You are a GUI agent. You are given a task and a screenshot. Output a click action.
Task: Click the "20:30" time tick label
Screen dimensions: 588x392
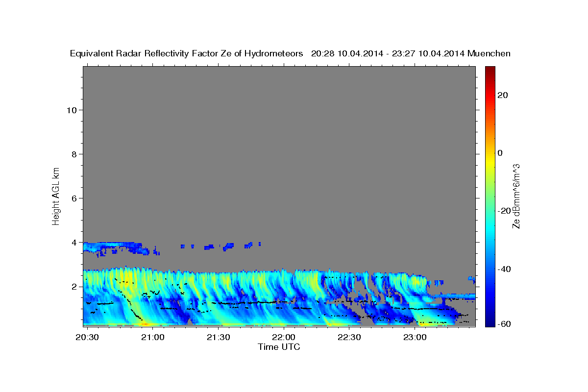(x=87, y=338)
